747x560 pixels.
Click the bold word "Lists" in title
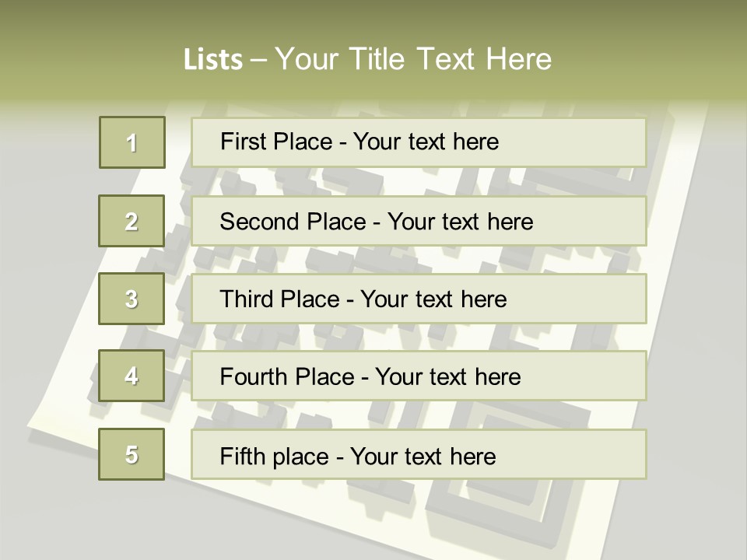212,60
